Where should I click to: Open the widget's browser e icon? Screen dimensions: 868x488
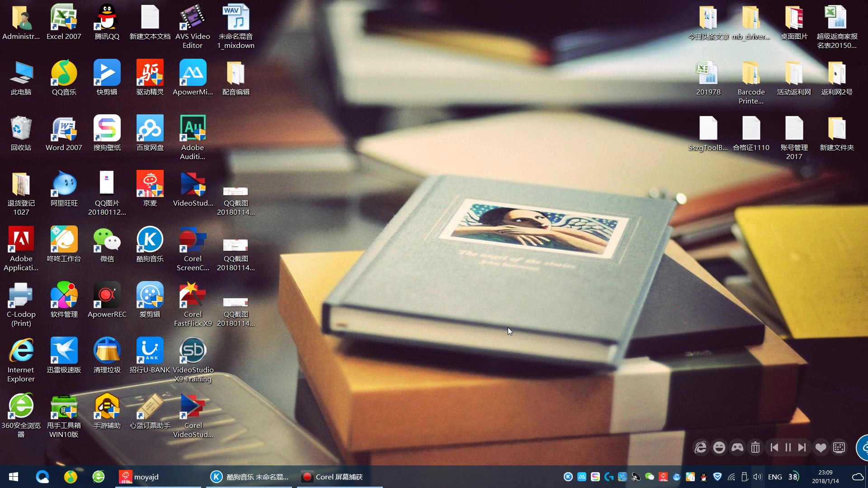coord(700,447)
